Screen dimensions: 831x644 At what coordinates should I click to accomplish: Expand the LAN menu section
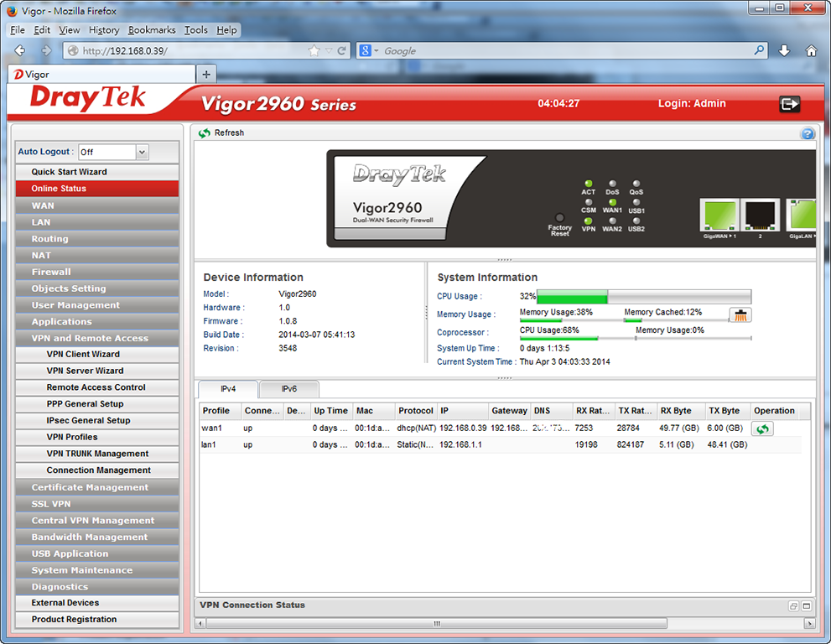coord(97,222)
